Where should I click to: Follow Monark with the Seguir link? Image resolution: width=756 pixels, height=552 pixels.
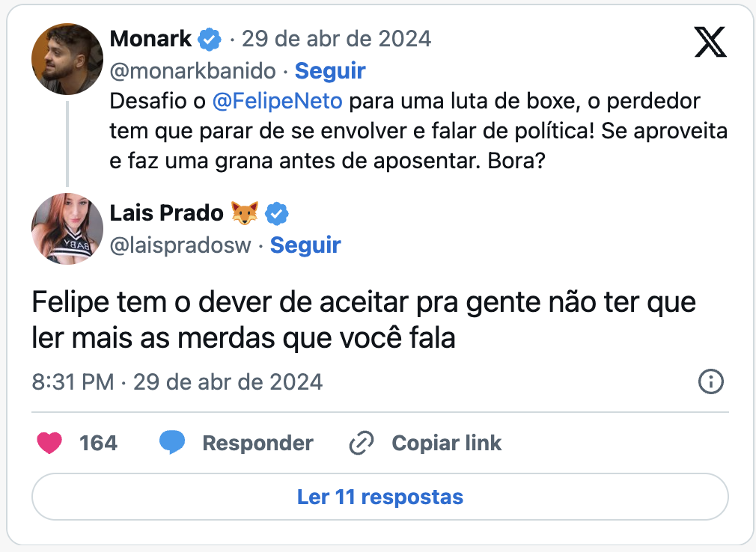(x=330, y=71)
